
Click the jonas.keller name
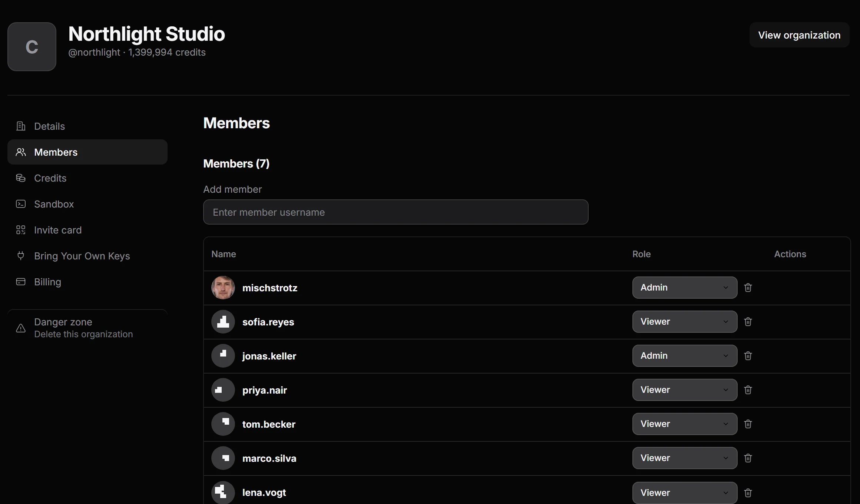click(269, 356)
